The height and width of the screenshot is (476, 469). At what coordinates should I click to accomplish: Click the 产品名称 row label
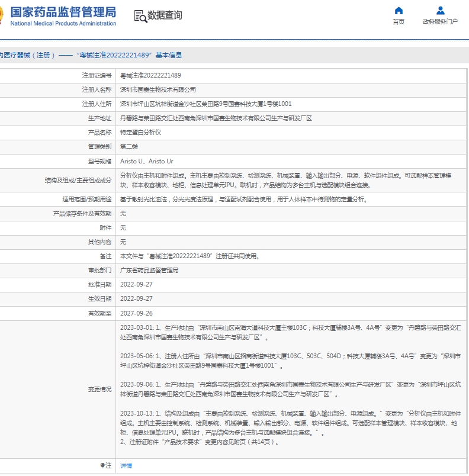99,133
